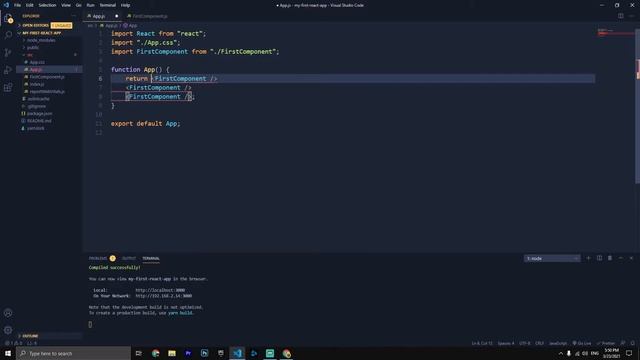Screen dimensions: 640x360
Task: Open Chrome from the taskbar
Action: coord(156,353)
